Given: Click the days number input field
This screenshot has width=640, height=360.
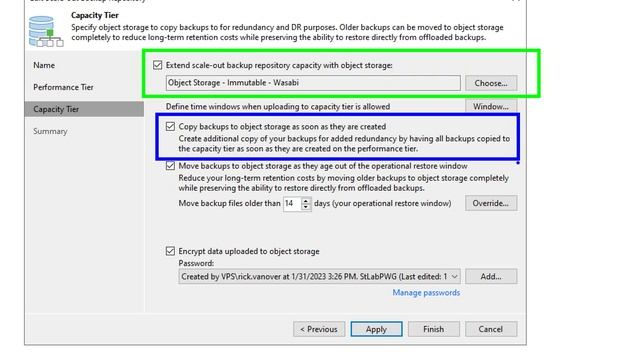Looking at the screenshot, I should pos(292,203).
